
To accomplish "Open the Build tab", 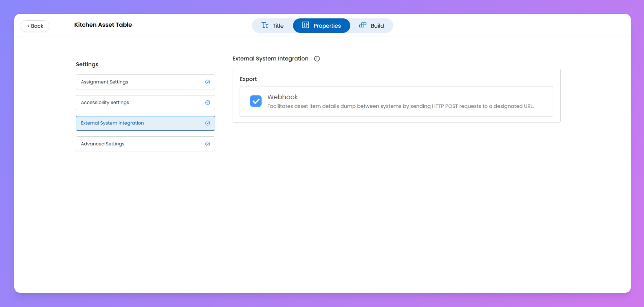I will pos(377,26).
